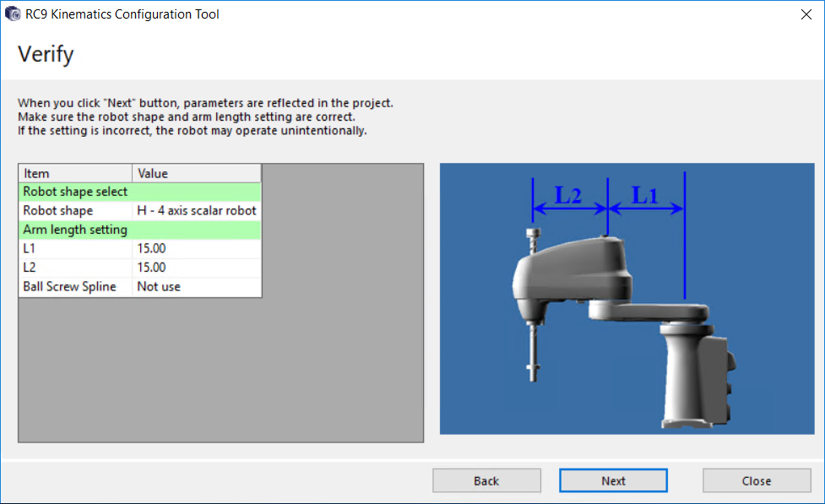This screenshot has width=825, height=504.
Task: Select the 'Not use' value cell
Action: point(197,286)
